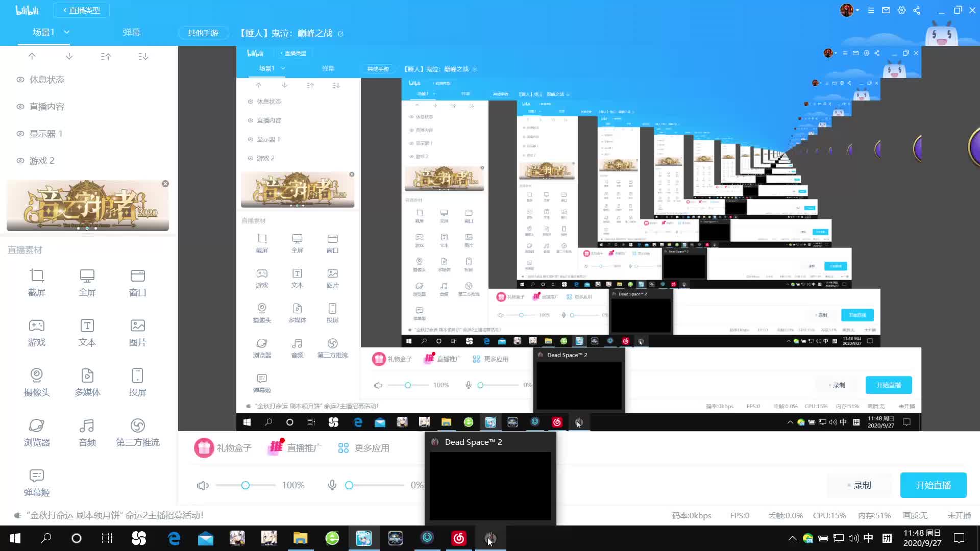The image size is (980, 551).
Task: Open the Dead Space 2 preview thumbnail
Action: tap(491, 486)
